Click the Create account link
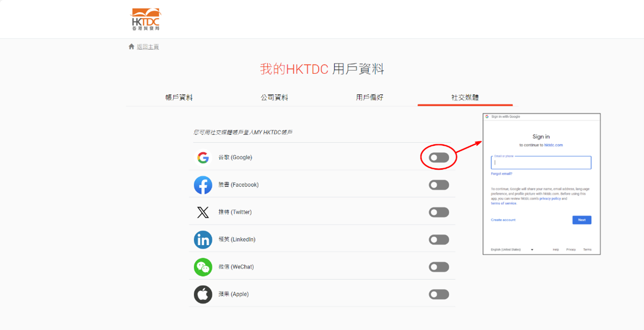 pos(503,220)
